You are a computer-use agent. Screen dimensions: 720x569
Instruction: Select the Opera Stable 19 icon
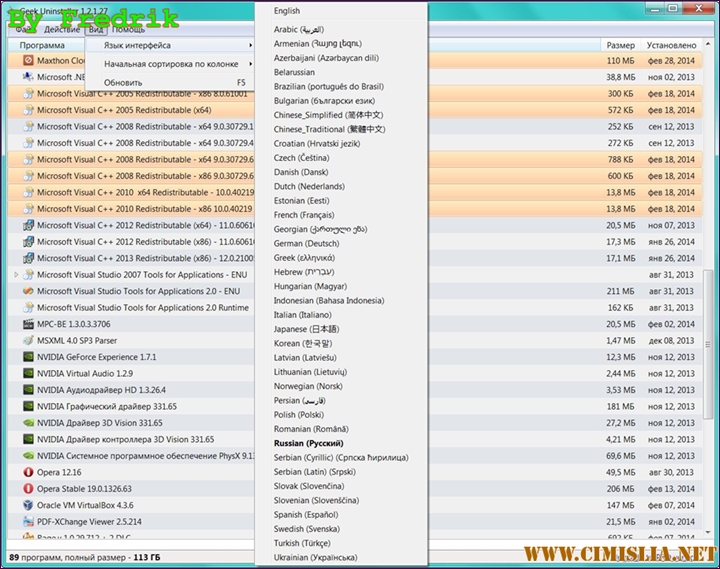coord(27,489)
